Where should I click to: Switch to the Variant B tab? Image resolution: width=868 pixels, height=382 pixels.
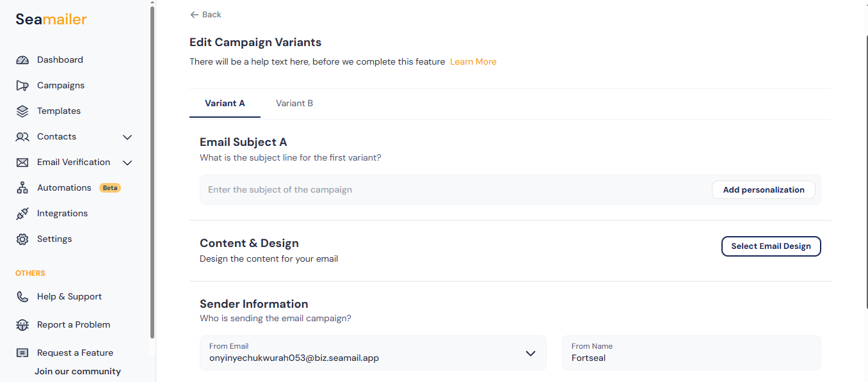pos(294,103)
